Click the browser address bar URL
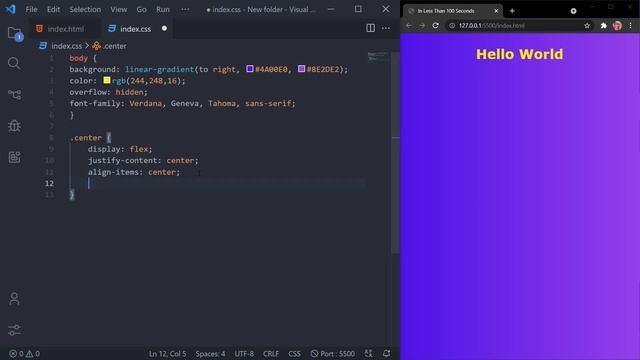Screen dimensions: 640x360 pos(491,25)
